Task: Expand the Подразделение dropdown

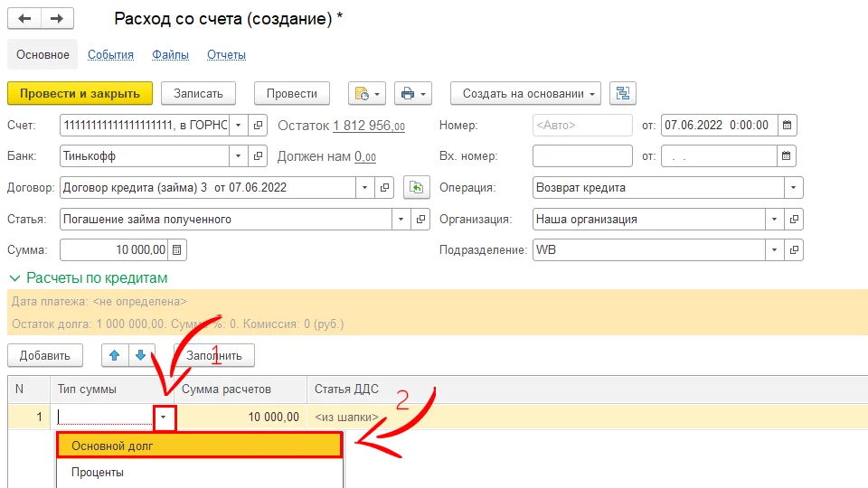Action: (x=774, y=250)
